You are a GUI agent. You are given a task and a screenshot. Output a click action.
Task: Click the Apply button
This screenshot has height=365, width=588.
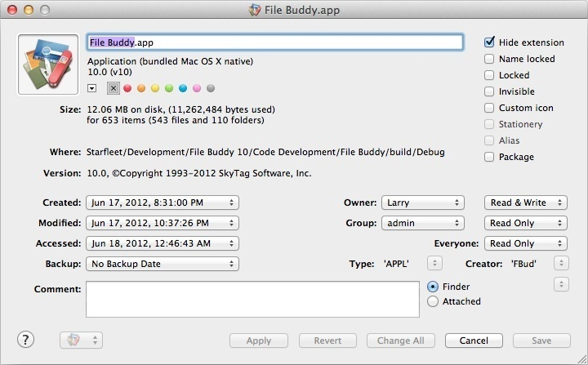tap(259, 341)
